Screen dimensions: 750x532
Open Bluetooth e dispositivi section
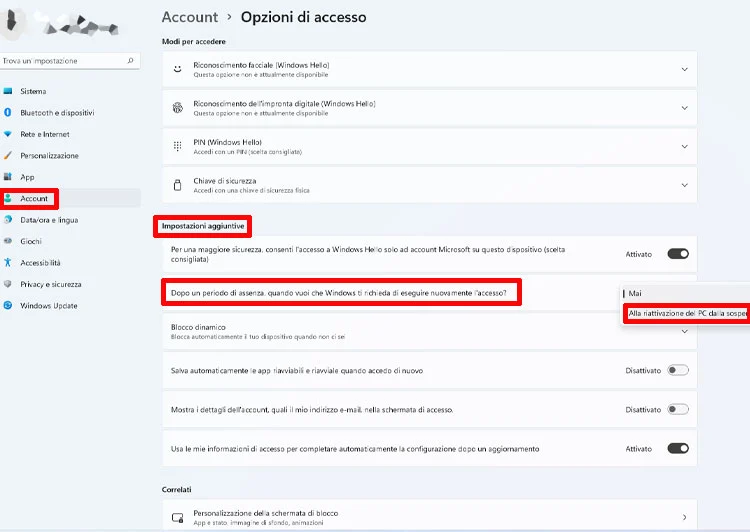[57, 112]
